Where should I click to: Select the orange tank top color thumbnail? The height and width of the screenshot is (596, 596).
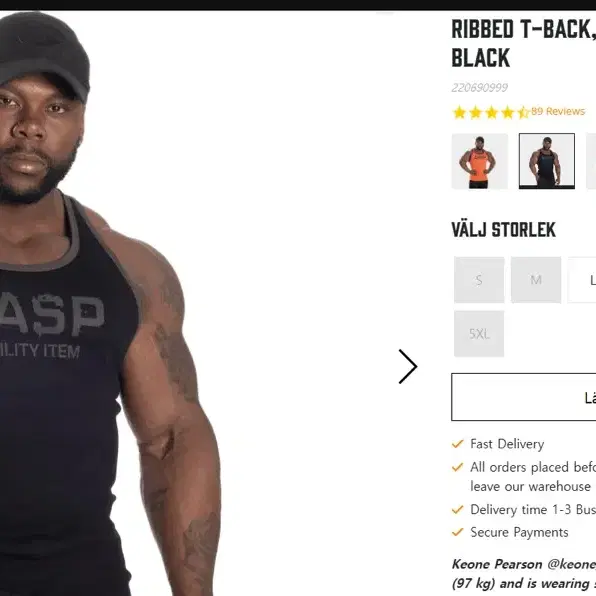(x=479, y=161)
